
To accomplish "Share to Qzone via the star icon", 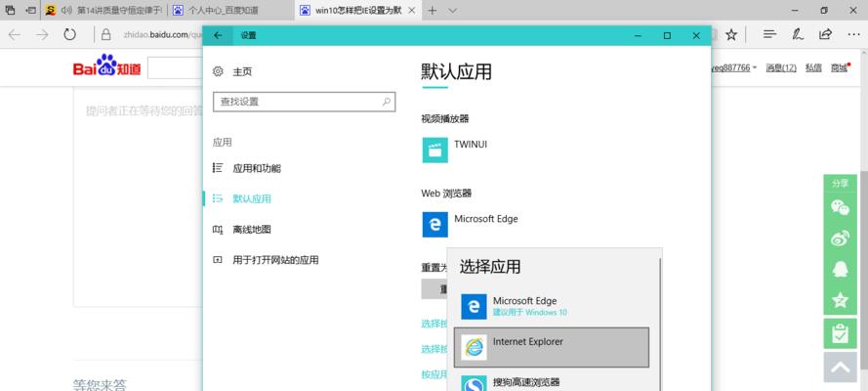I will click(841, 300).
